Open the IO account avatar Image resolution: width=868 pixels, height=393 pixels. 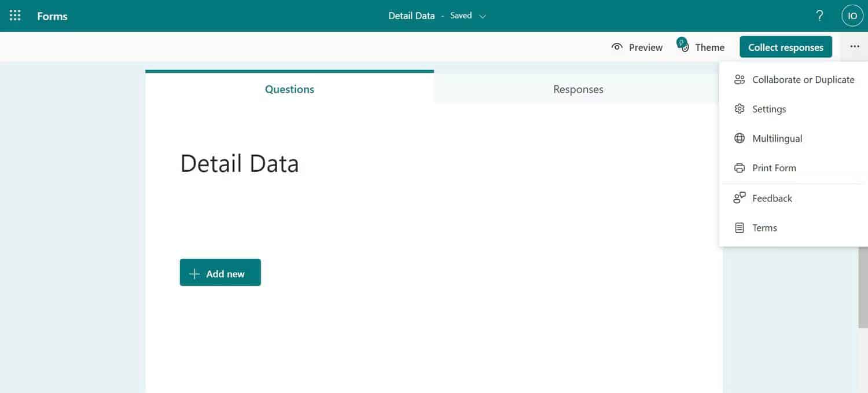851,15
